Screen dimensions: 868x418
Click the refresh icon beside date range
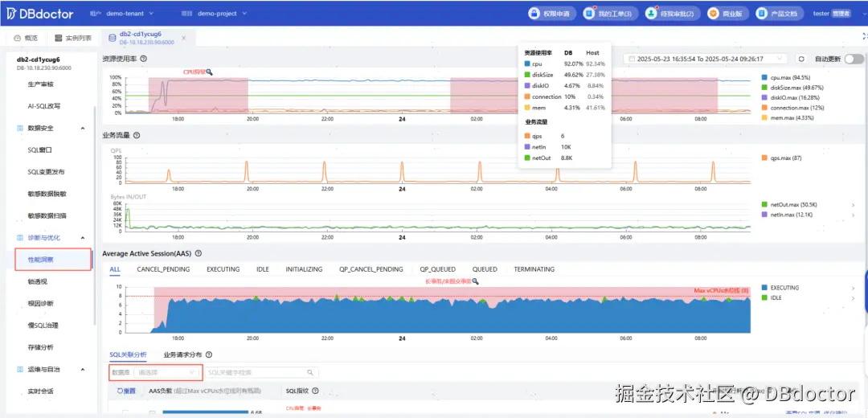(x=800, y=59)
